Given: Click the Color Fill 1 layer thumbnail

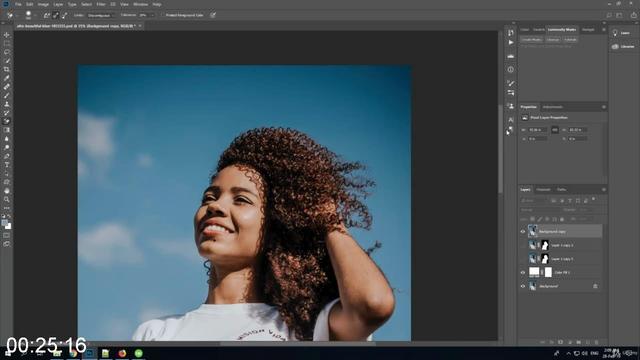Looking at the screenshot, I should tap(534, 272).
